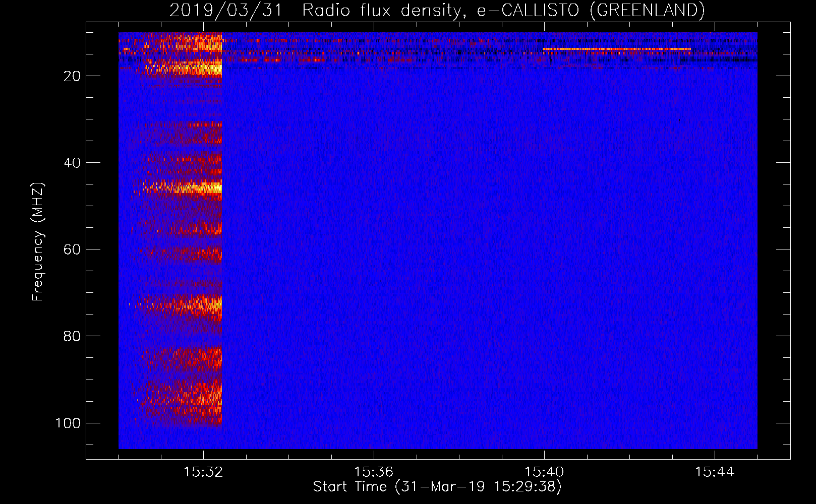
Task: Click the 40 MHz frequency tick label
Action: coord(72,163)
